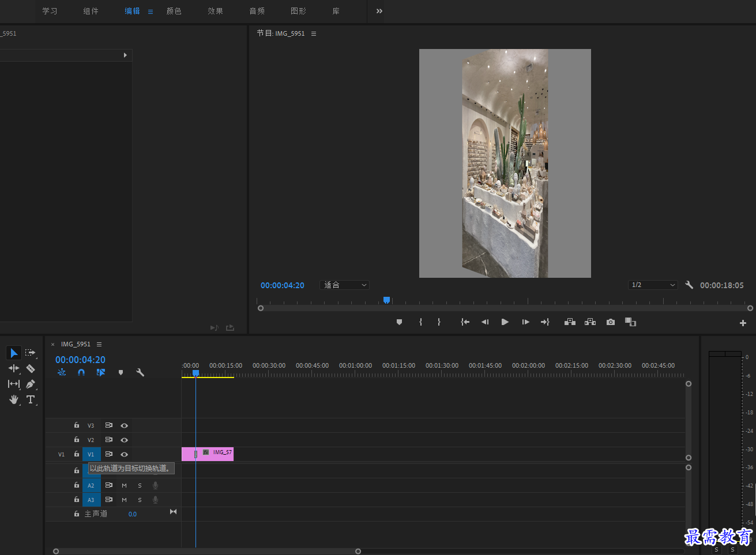Select the pink clip on V1
Screen dimensions: 756x555
208,454
